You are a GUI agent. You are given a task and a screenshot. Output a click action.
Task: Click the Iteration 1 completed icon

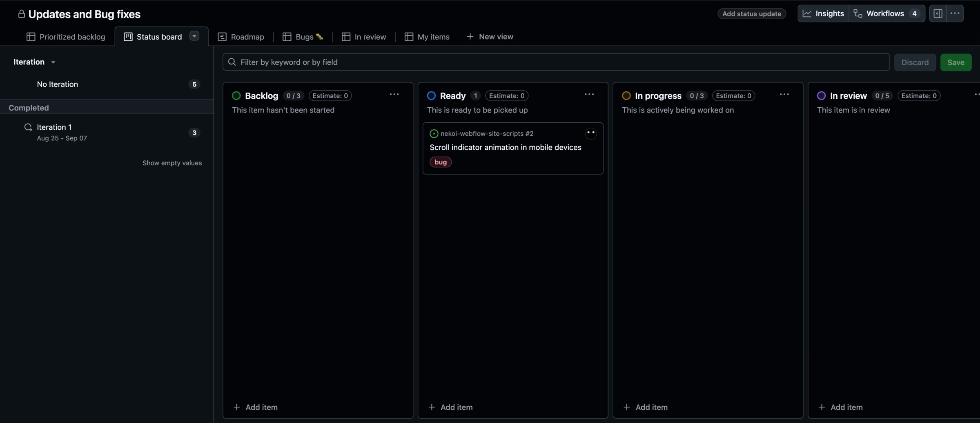coord(28,127)
